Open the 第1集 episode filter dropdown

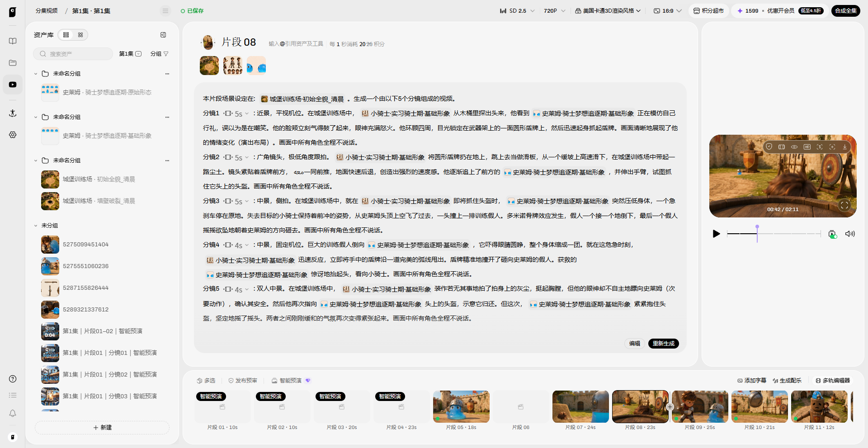(130, 54)
